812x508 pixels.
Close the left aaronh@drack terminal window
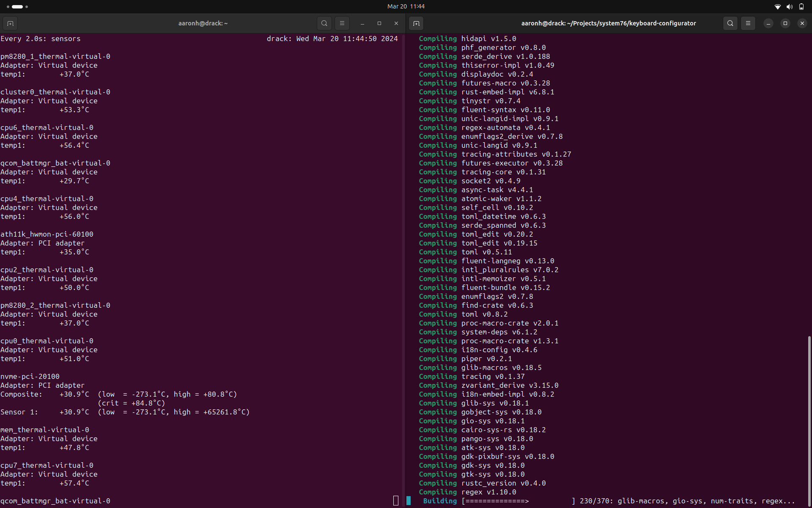coord(396,23)
